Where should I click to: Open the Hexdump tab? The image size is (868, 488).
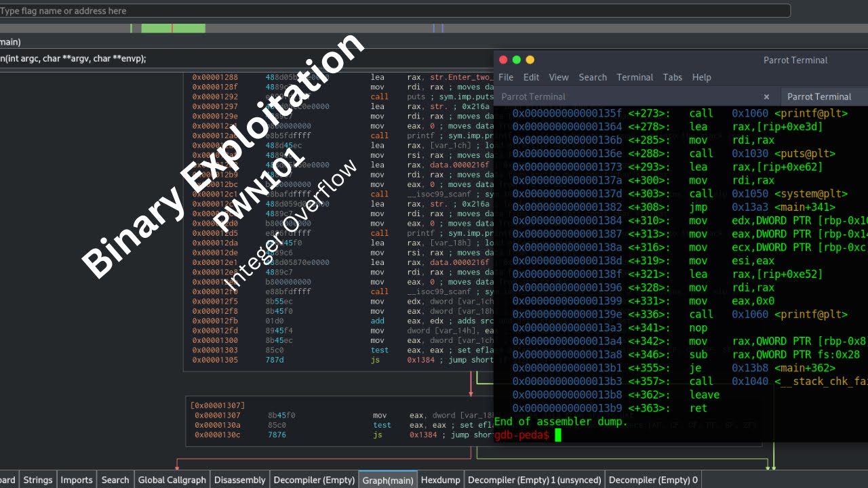[x=440, y=480]
